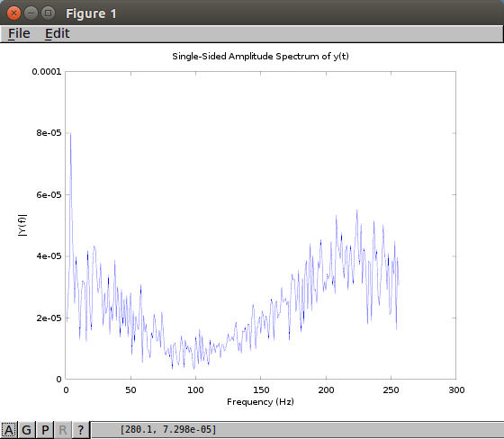The width and height of the screenshot is (504, 439).
Task: Minimize the Figure 1 window
Action: (31, 13)
